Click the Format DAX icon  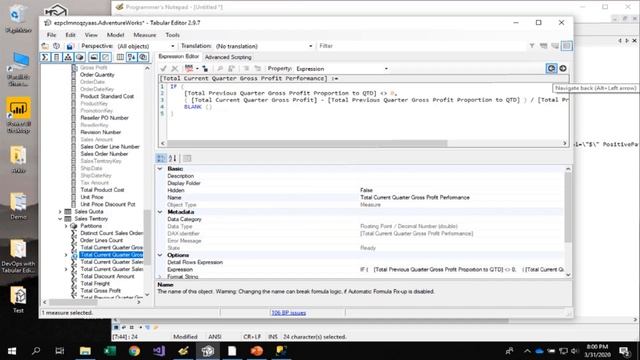tap(189, 69)
